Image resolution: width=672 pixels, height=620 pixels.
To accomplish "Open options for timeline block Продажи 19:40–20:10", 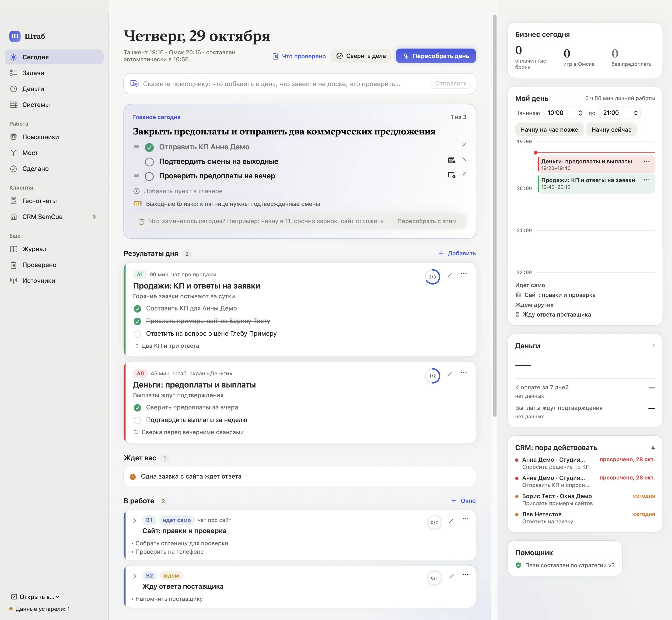I will tap(647, 180).
